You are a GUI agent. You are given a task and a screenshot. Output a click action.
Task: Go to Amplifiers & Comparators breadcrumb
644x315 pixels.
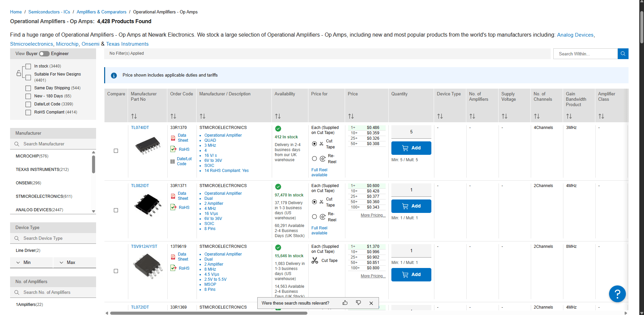[x=101, y=12]
